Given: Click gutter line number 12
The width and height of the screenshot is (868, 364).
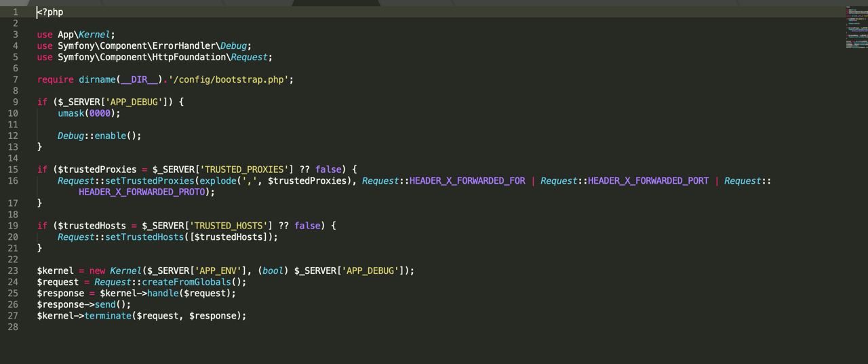Looking at the screenshot, I should tap(13, 136).
